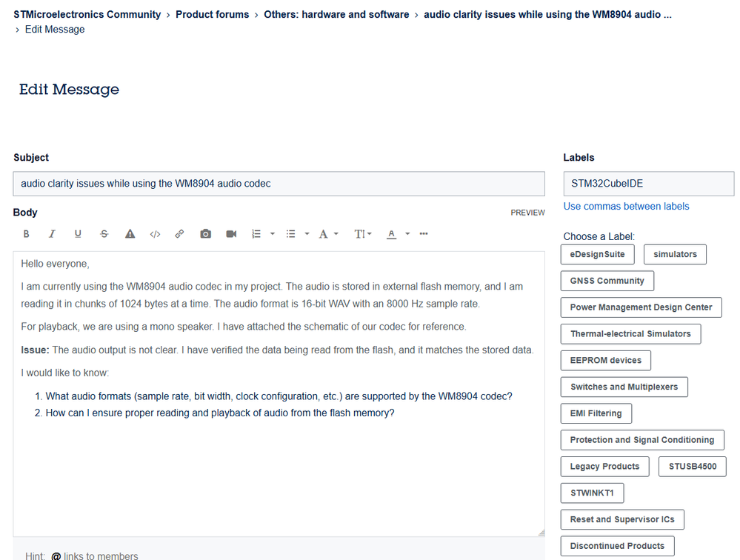Click the Subject input field
The width and height of the screenshot is (740, 560).
point(279,184)
